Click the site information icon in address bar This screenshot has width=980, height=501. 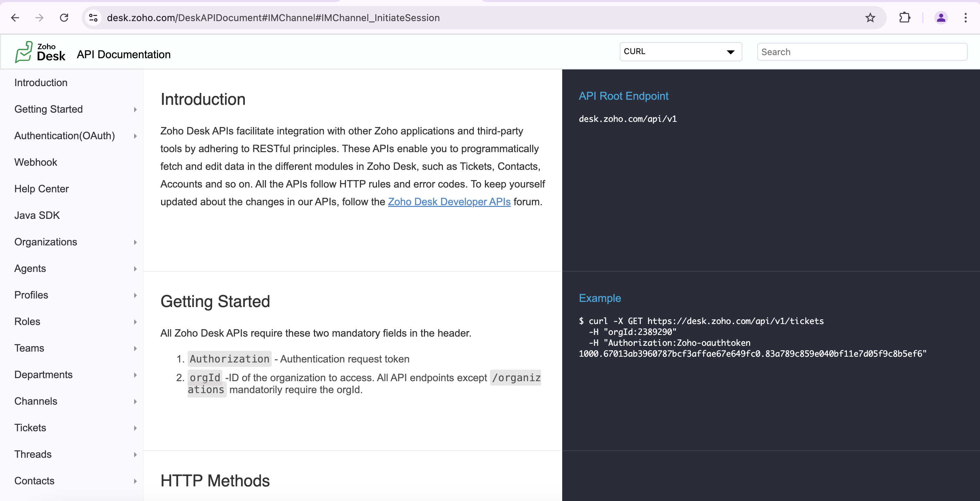click(93, 17)
